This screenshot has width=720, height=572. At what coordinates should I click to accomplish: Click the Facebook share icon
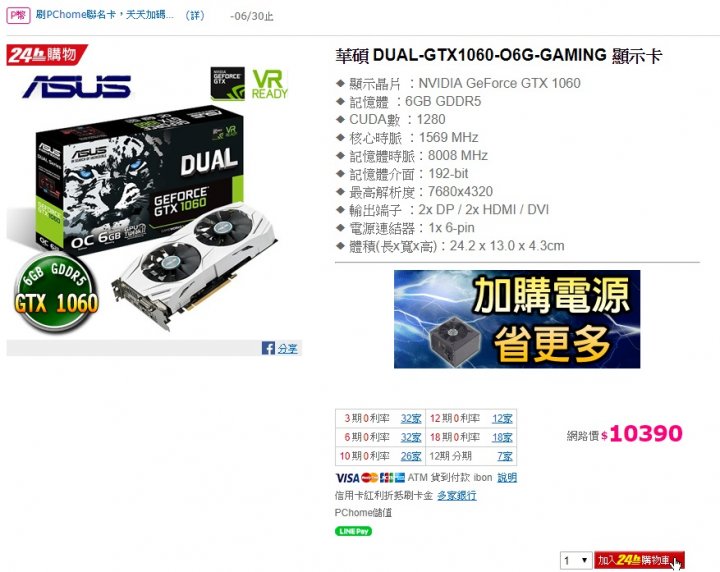click(268, 348)
